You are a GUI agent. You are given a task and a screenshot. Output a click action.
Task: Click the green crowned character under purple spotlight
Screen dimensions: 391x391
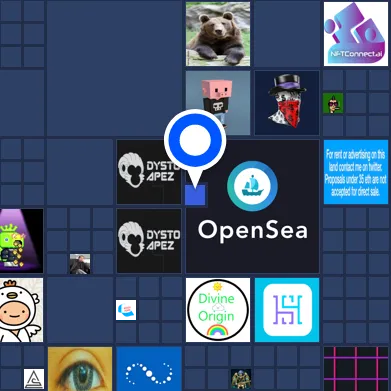pyautogui.click(x=21, y=241)
